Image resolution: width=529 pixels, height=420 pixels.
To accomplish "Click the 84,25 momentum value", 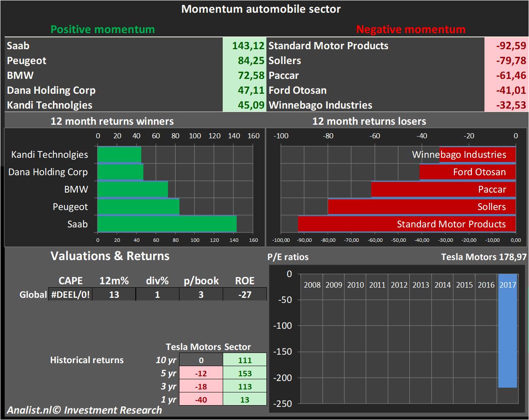I will (244, 61).
